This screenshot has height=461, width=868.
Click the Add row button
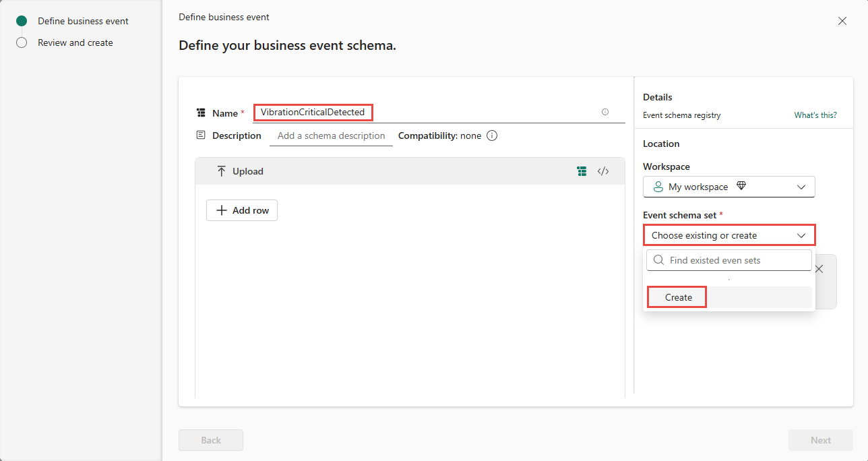coord(242,210)
